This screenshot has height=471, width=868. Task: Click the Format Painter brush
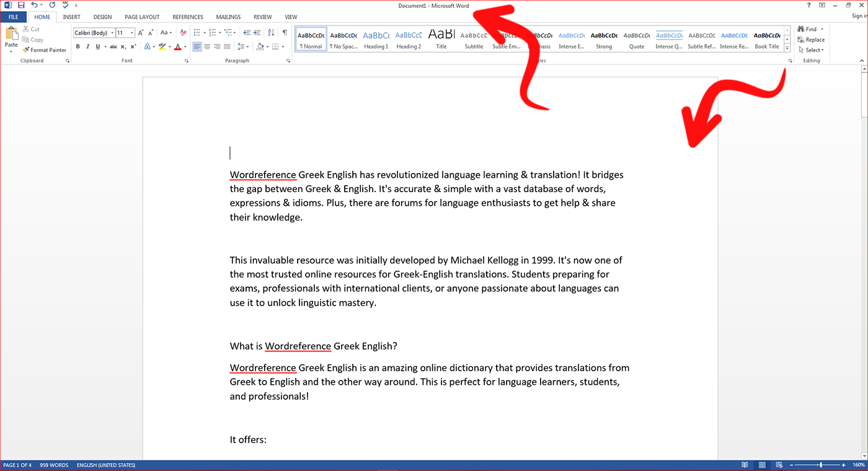click(x=44, y=50)
